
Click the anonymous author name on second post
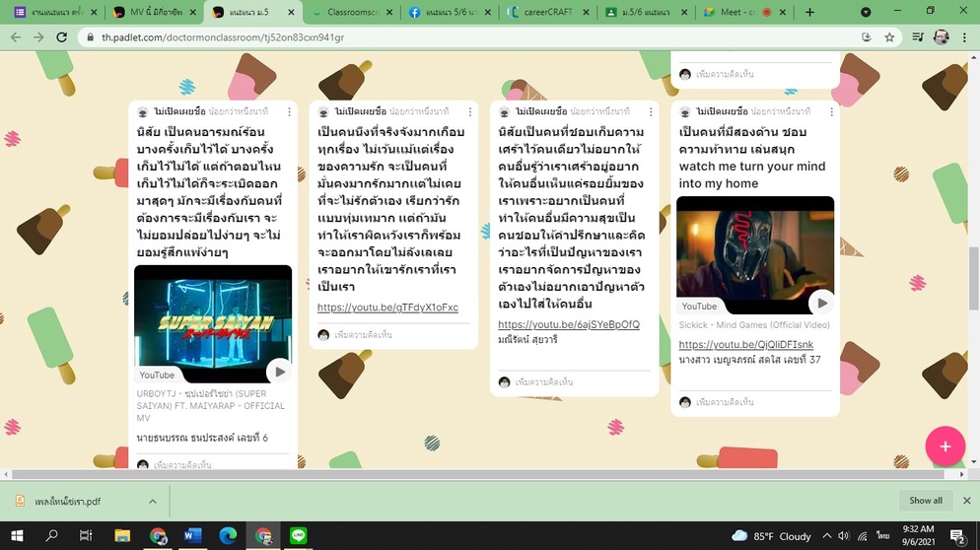click(361, 111)
